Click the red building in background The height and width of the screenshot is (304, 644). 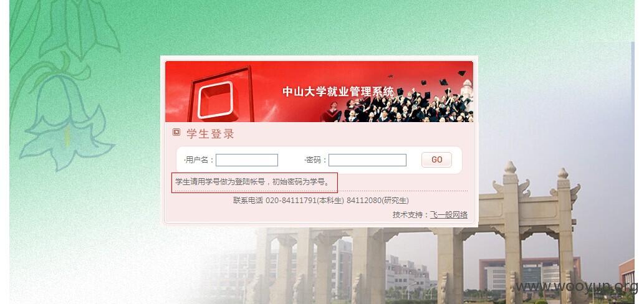tap(530, 273)
